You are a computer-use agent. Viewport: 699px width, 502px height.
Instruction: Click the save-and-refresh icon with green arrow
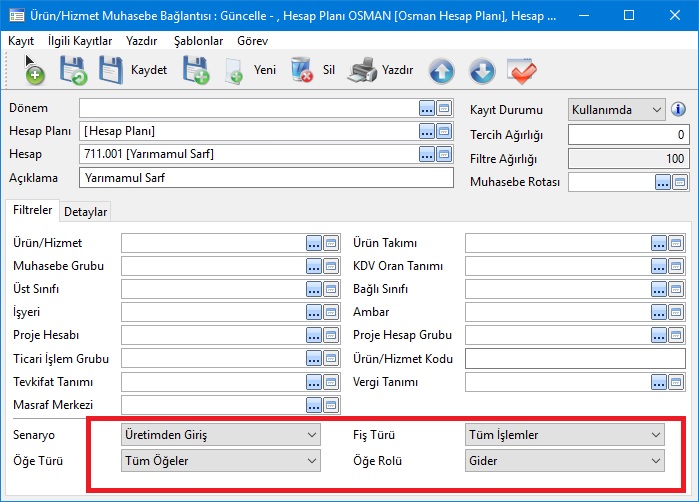tap(73, 70)
